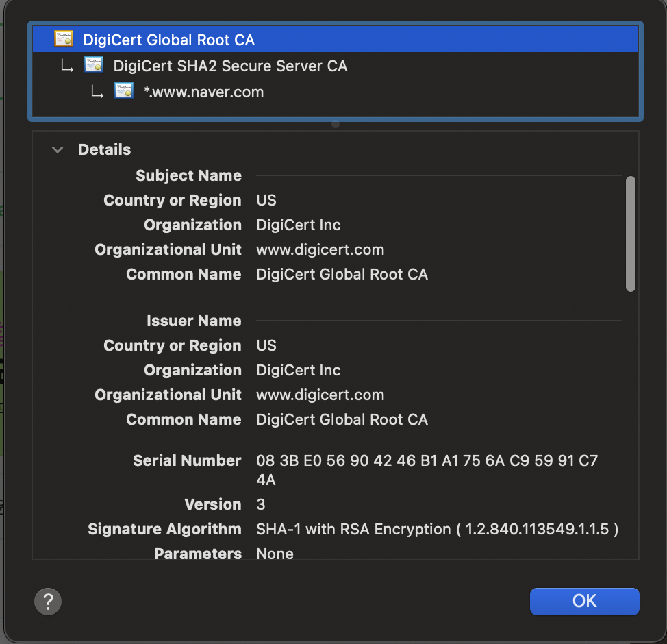Confirm with the OK button
Image resolution: width=667 pixels, height=644 pixels.
coord(584,601)
